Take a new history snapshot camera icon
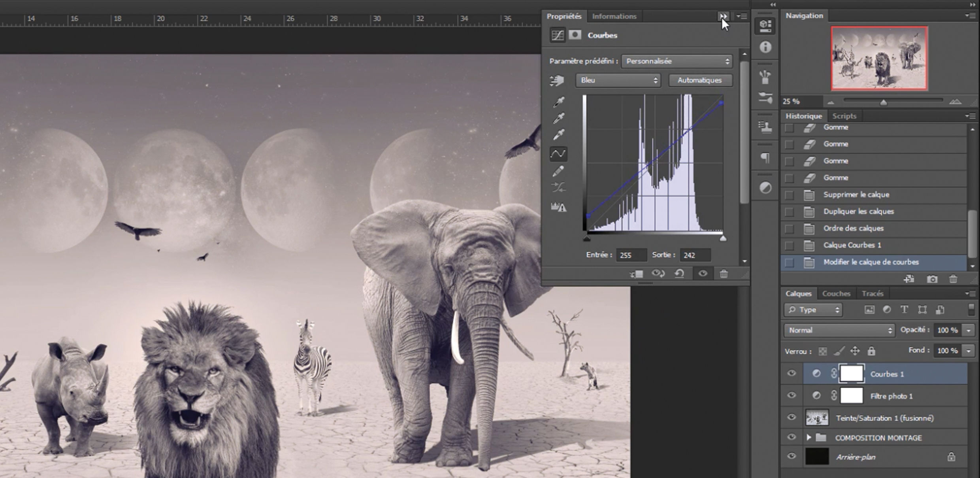Viewport: 980px width, 478px height. (932, 280)
